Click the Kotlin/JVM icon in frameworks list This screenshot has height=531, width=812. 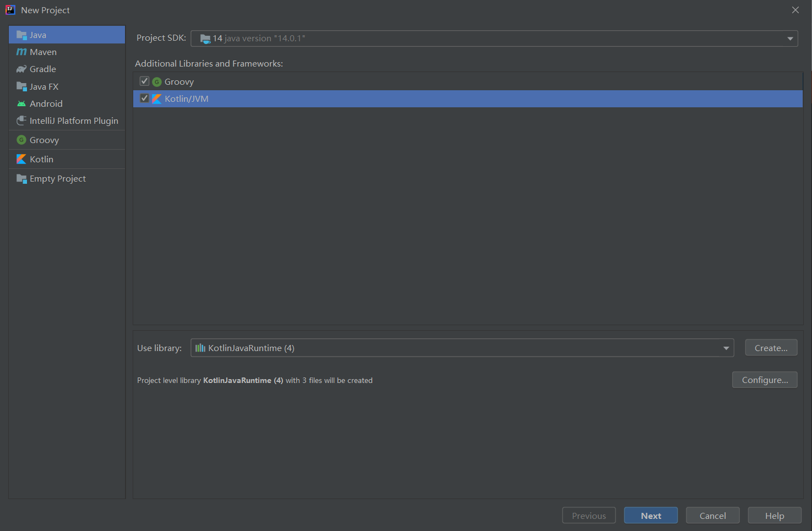pyautogui.click(x=157, y=99)
